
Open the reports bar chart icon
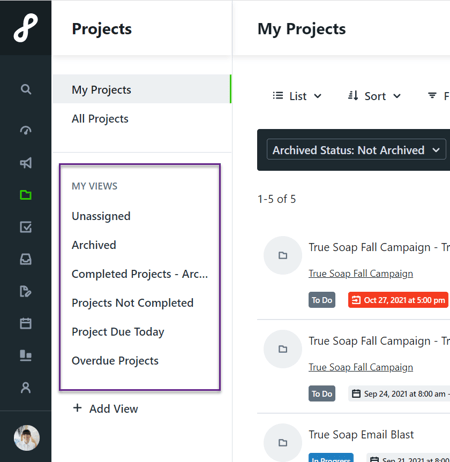click(26, 355)
